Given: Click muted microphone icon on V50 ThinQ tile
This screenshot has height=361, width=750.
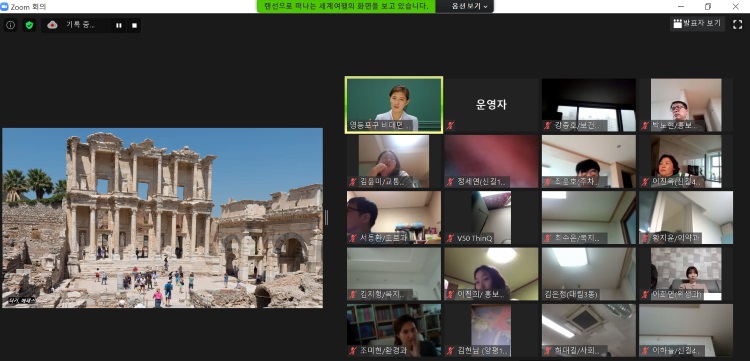Looking at the screenshot, I should coord(450,238).
